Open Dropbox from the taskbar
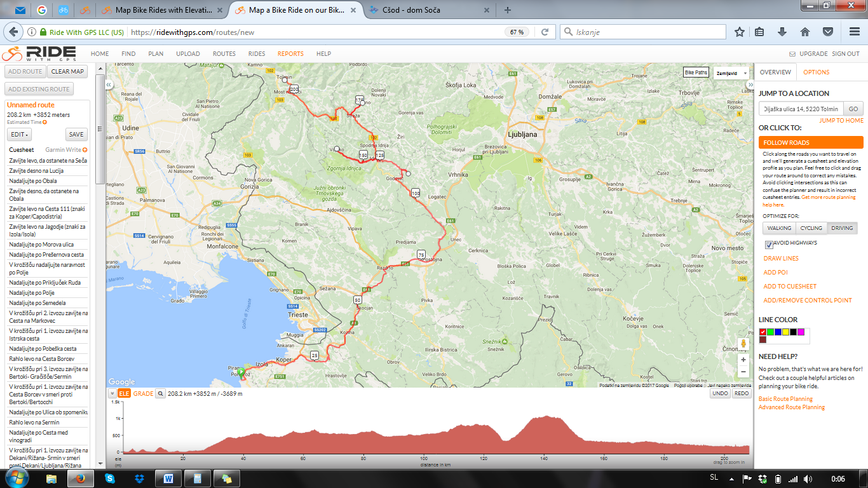 [x=140, y=478]
